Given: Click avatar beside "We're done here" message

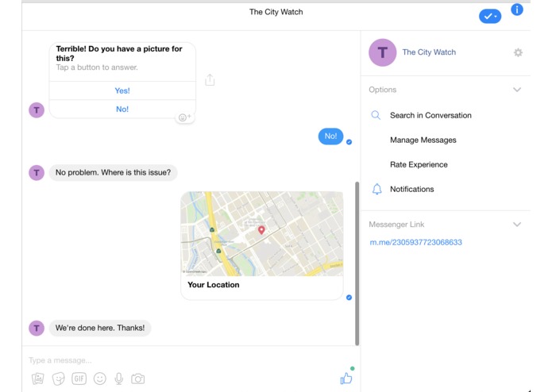Looking at the screenshot, I should coord(37,328).
